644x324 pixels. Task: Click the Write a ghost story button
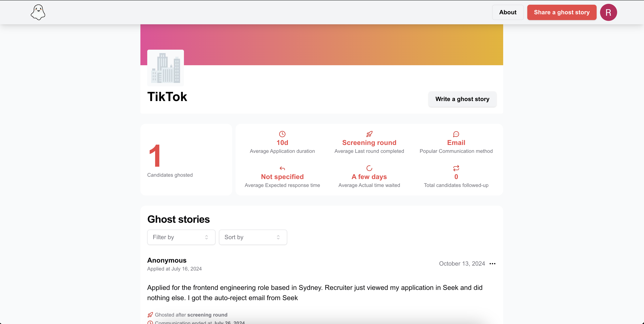[462, 99]
